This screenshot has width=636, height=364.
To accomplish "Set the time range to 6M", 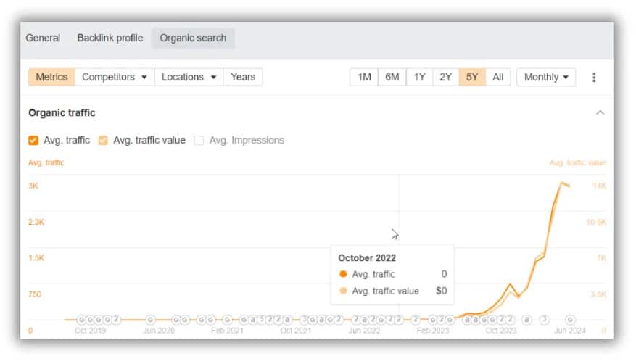I will click(x=392, y=77).
